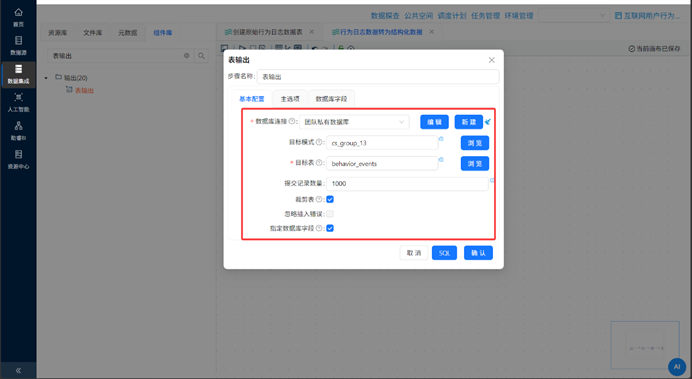The width and height of the screenshot is (692, 379).
Task: Click the 取消 button
Action: tap(414, 253)
